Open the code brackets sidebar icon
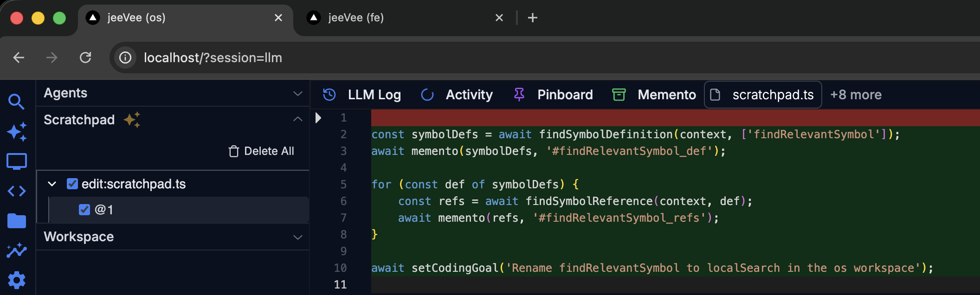This screenshot has height=295, width=980. point(17,191)
